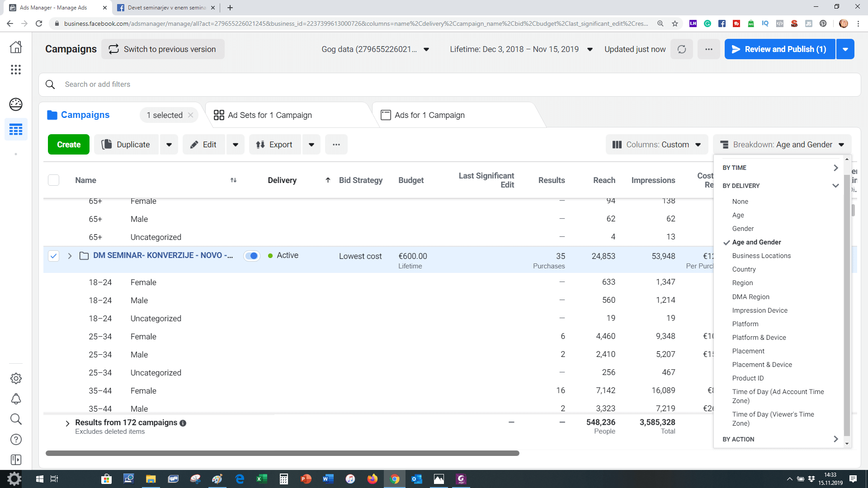Uncheck the DM SEMINAR campaign checkbox
Screen dimensions: 868x488
point(53,256)
